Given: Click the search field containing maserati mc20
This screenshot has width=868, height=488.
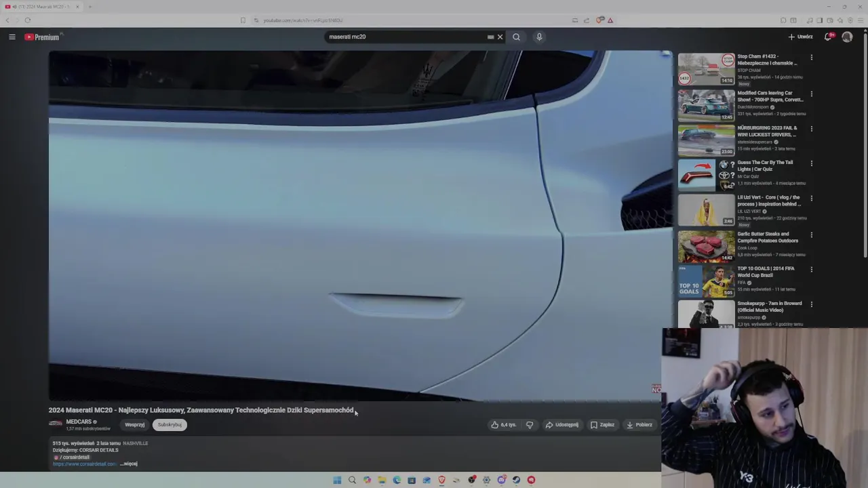Looking at the screenshot, I should 407,37.
